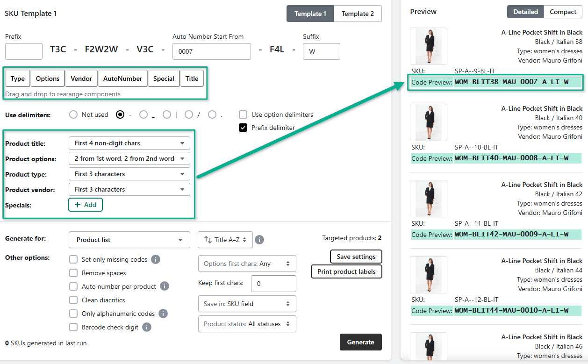Image resolution: width=588 pixels, height=364 pixels.
Task: Tick the Remove spaces checkbox
Action: tap(73, 273)
